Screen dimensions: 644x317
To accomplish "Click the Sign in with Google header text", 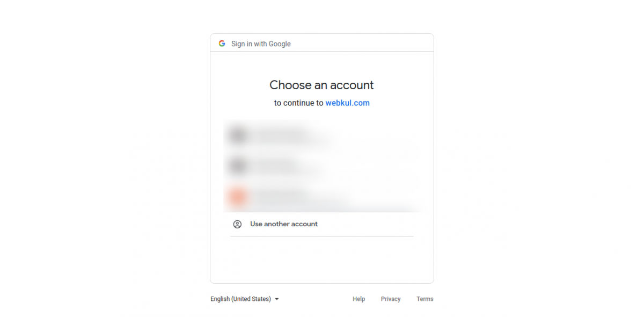I will point(261,44).
